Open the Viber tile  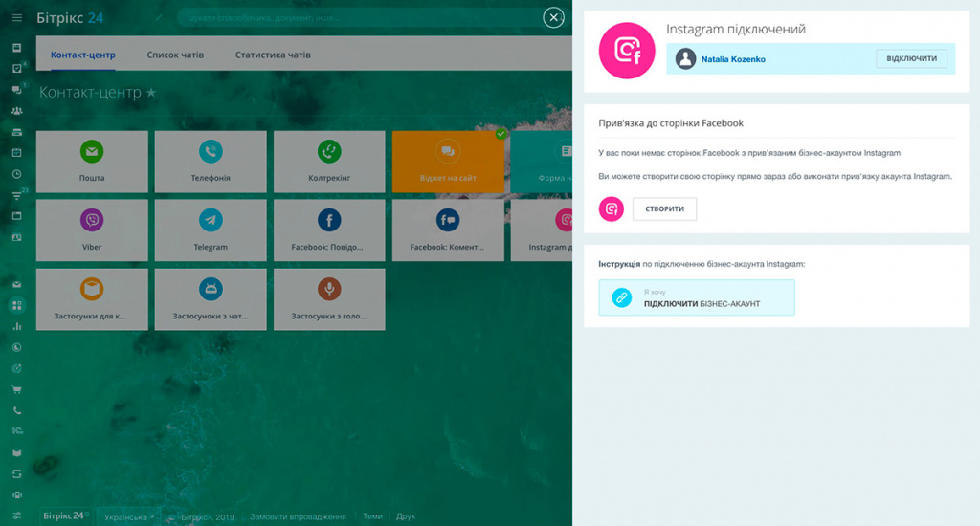pyautogui.click(x=92, y=230)
